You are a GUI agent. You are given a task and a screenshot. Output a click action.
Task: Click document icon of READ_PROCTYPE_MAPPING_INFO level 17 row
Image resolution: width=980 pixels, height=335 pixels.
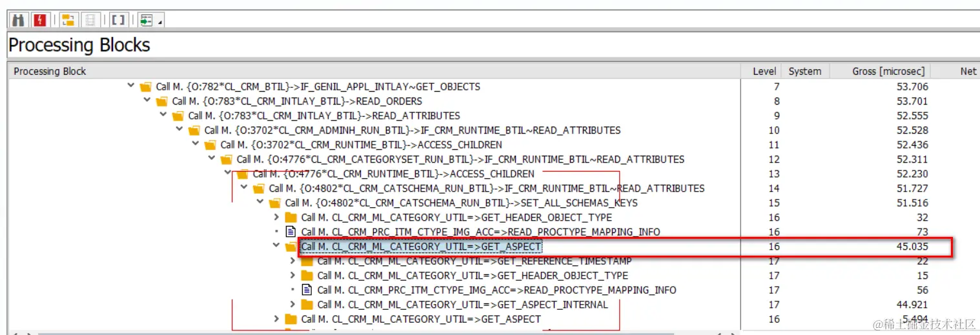click(x=307, y=290)
